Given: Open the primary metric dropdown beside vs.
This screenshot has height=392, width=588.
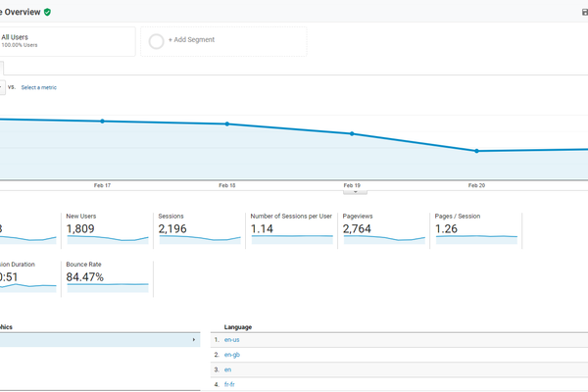Looking at the screenshot, I should (2, 87).
